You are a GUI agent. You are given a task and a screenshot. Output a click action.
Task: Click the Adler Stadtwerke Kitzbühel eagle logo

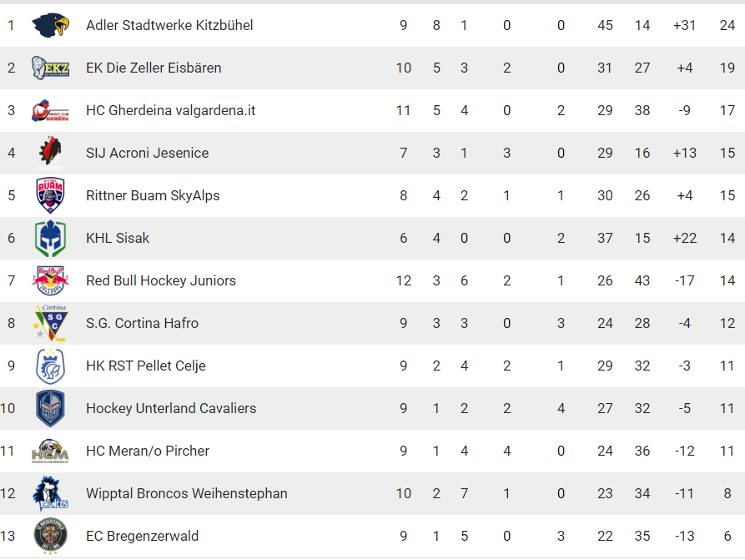[50, 26]
